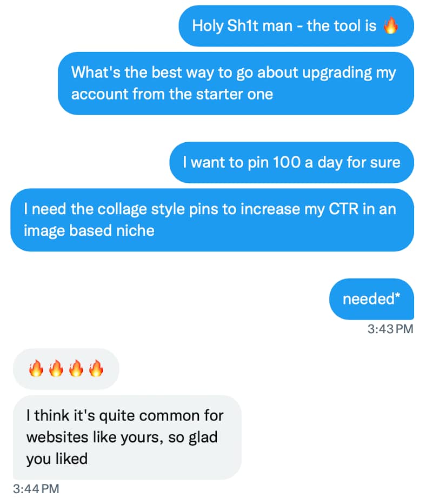This screenshot has width=426, height=504.
Task: Click the 'pin 100 a day' message
Action: tap(292, 162)
